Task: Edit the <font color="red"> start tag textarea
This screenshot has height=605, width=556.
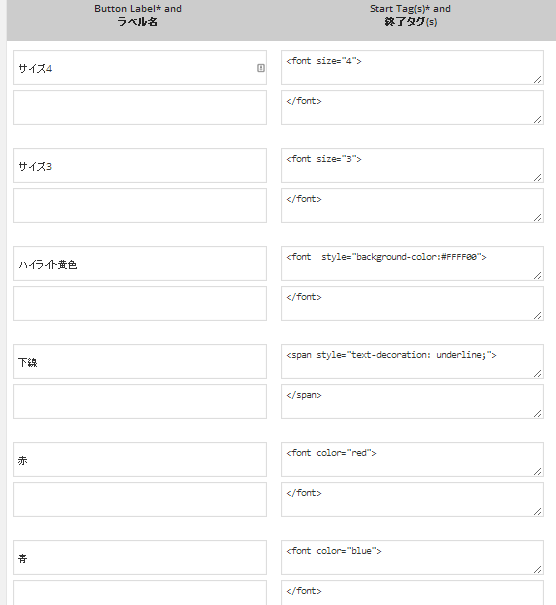Action: coord(412,460)
